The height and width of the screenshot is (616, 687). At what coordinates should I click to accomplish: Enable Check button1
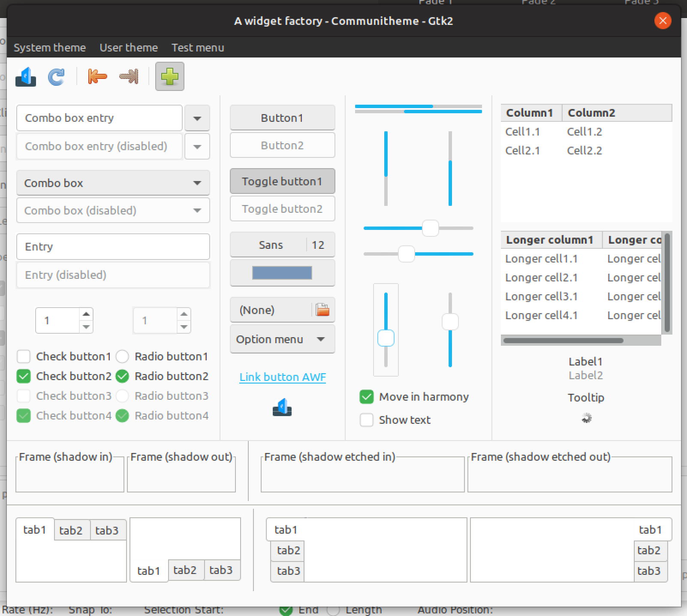coord(24,356)
